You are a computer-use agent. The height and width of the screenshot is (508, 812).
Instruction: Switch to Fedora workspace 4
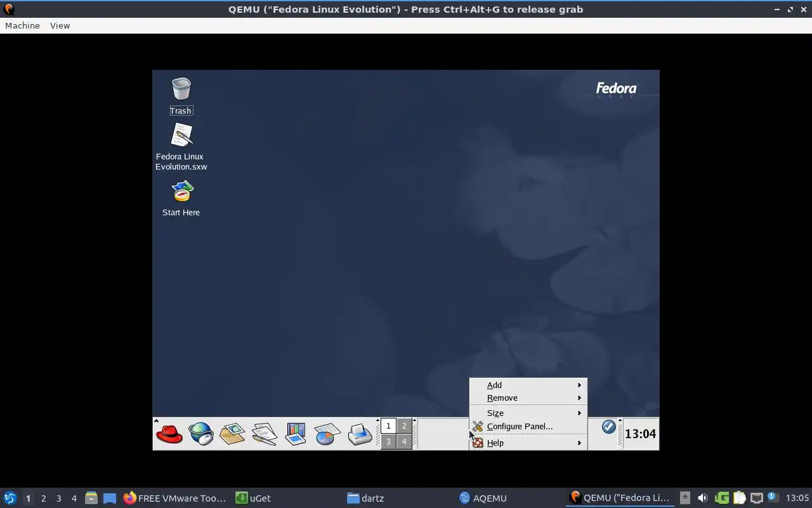click(x=404, y=441)
